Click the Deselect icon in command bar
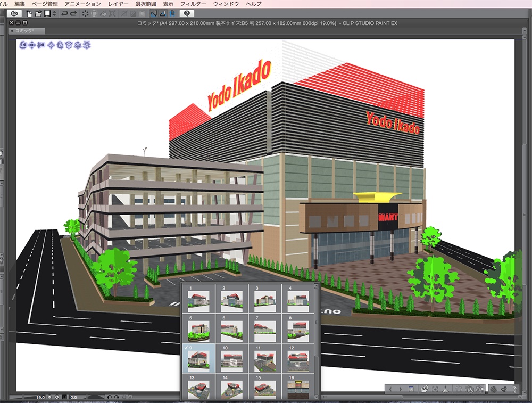The width and height of the screenshot is (532, 403). click(124, 14)
